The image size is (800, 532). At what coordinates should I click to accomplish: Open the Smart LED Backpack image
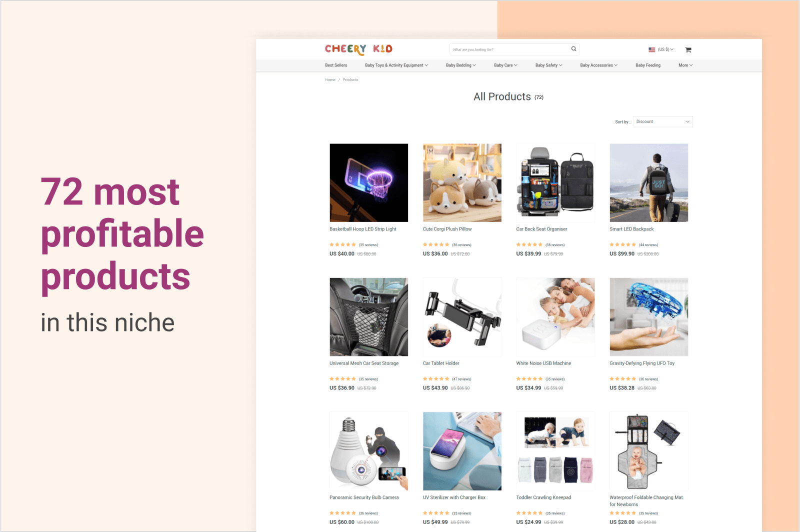click(x=649, y=183)
